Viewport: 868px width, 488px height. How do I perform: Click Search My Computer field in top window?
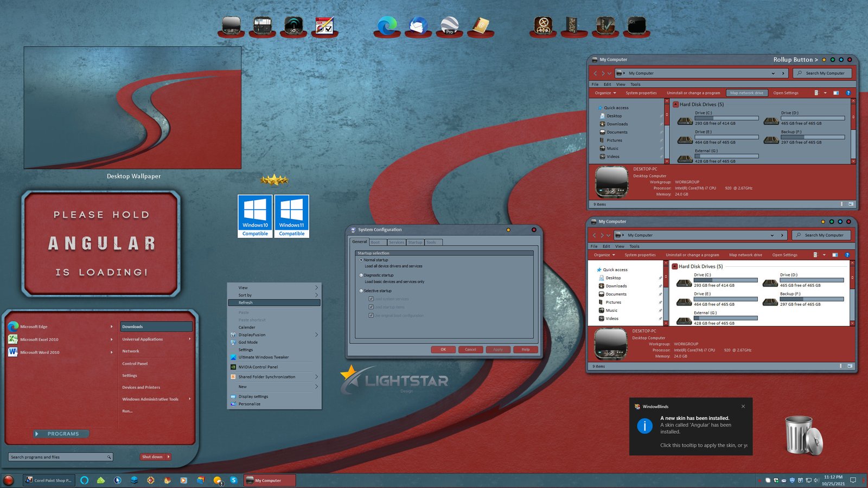pyautogui.click(x=822, y=73)
